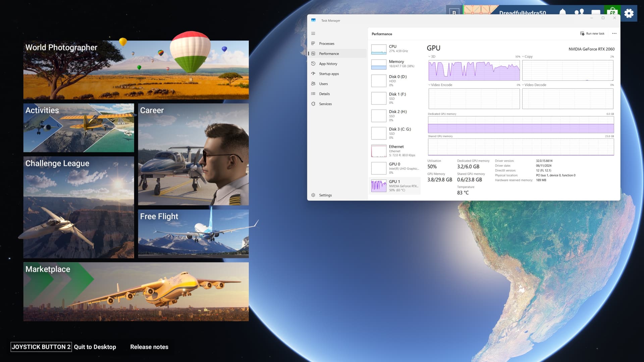
Task: Open the green Marketplace shopping bag icon
Action: click(612, 13)
